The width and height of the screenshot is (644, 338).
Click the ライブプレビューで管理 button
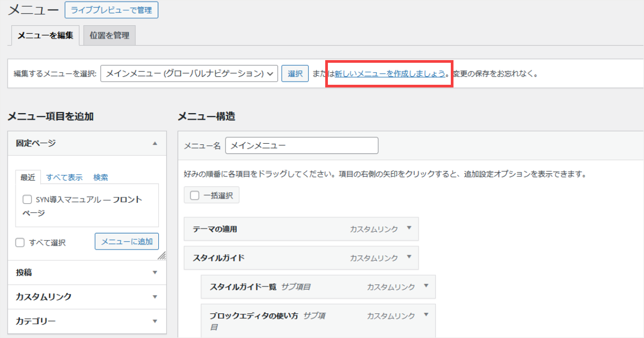point(111,10)
